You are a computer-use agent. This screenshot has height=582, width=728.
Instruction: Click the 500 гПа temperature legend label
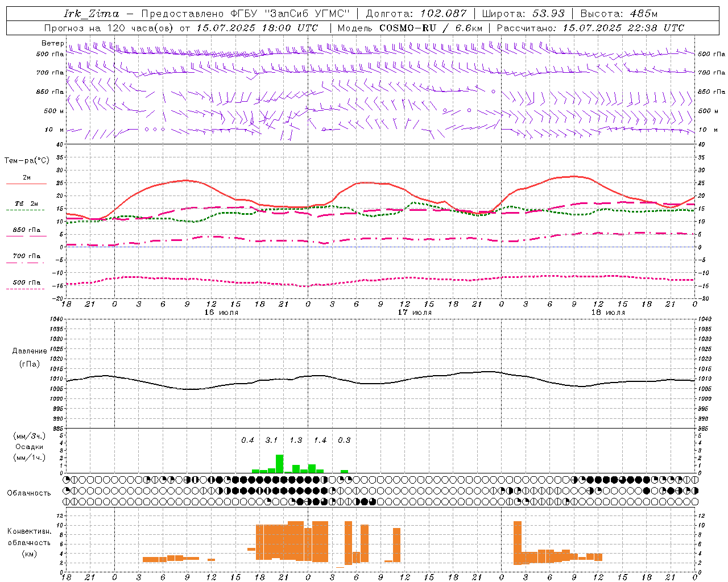(x=26, y=282)
